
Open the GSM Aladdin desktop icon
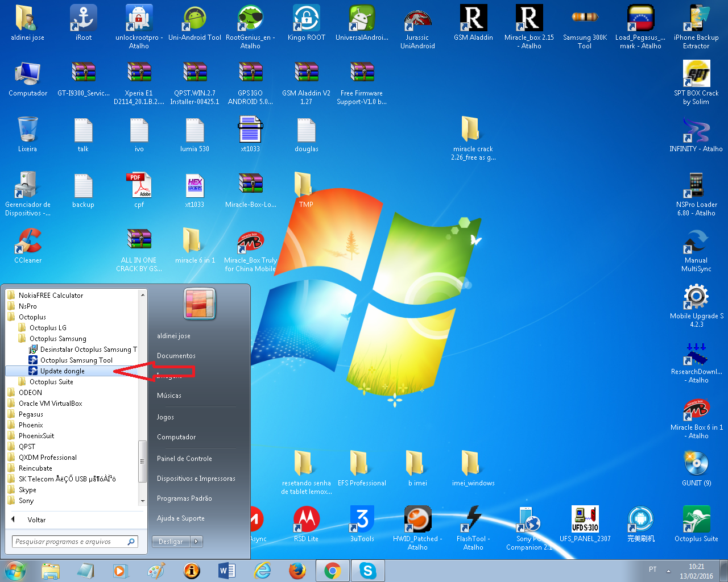473,23
